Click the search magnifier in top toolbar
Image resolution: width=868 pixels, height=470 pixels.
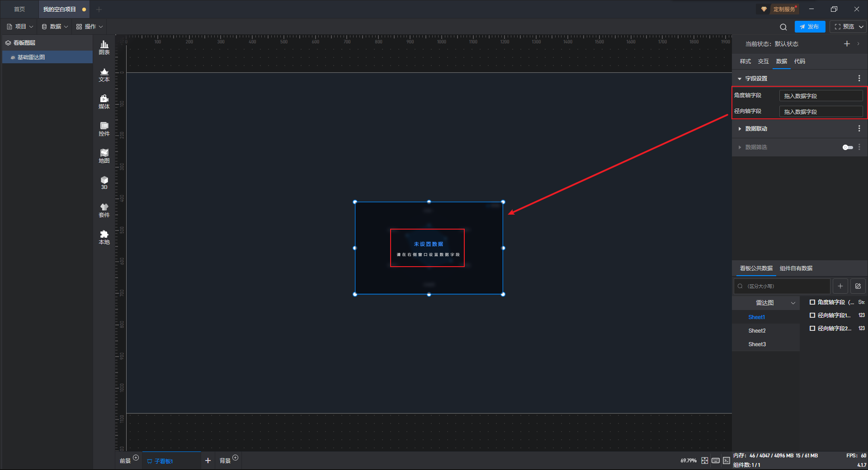783,27
